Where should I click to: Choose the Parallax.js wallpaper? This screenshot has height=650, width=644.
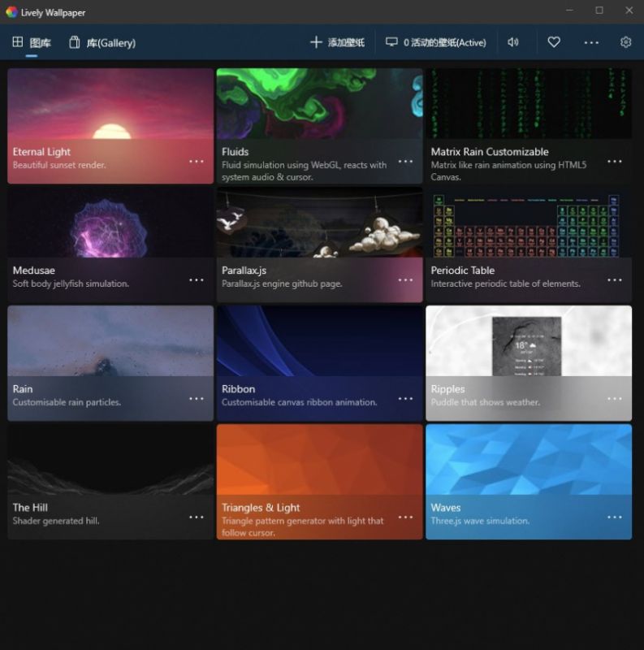(x=319, y=224)
